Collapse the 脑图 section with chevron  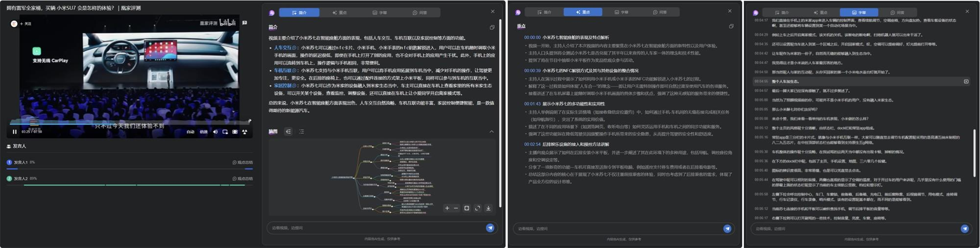coord(491,131)
